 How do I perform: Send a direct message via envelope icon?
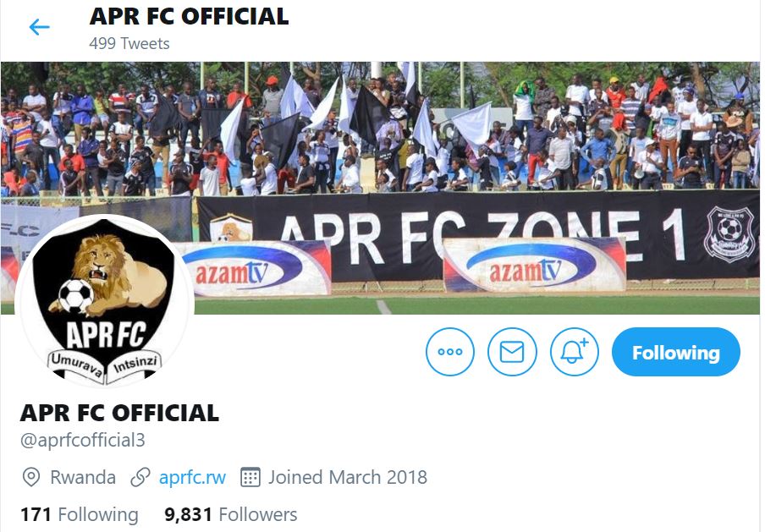pos(512,352)
